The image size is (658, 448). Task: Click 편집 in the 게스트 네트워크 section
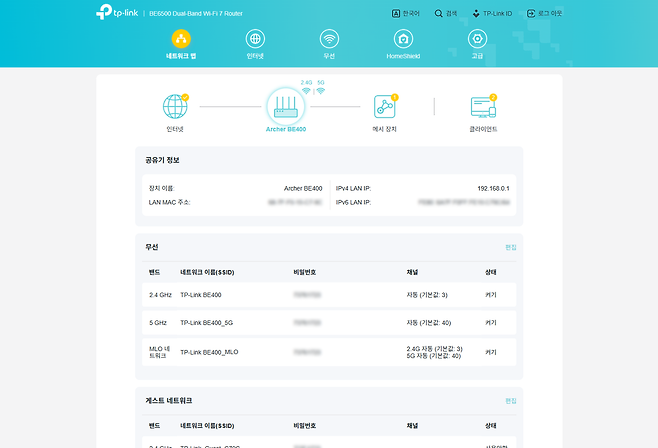coord(510,400)
